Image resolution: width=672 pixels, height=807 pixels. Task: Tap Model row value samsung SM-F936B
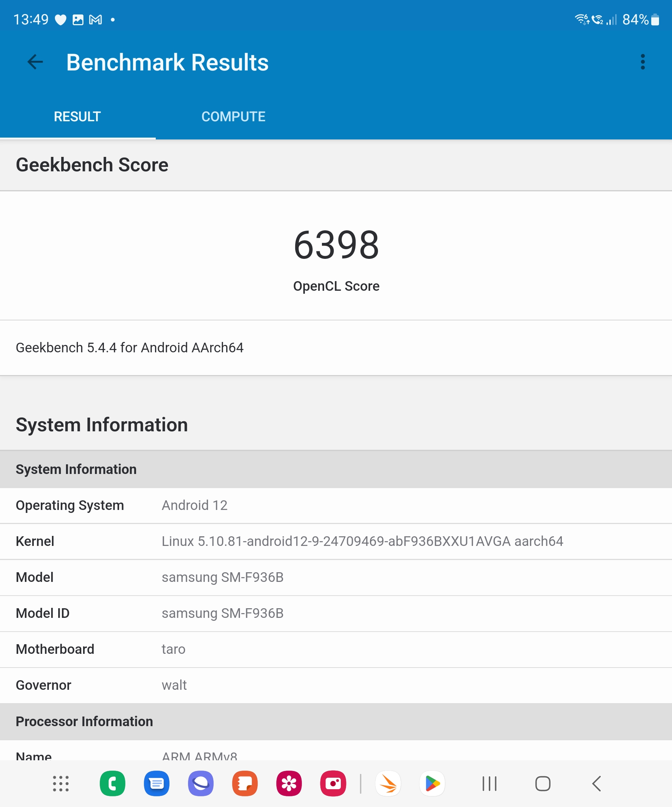pos(223,577)
